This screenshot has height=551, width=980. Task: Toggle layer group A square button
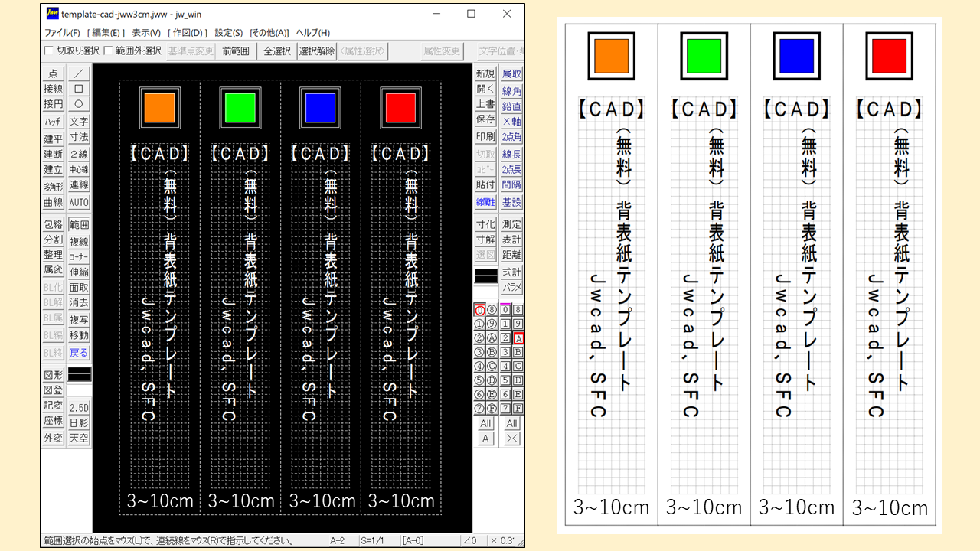click(x=518, y=337)
